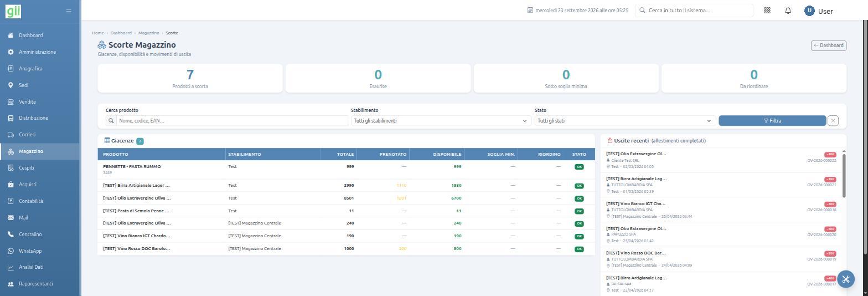868x296 pixels.
Task: Go to Dashboard breadcrumb link
Action: pos(121,33)
